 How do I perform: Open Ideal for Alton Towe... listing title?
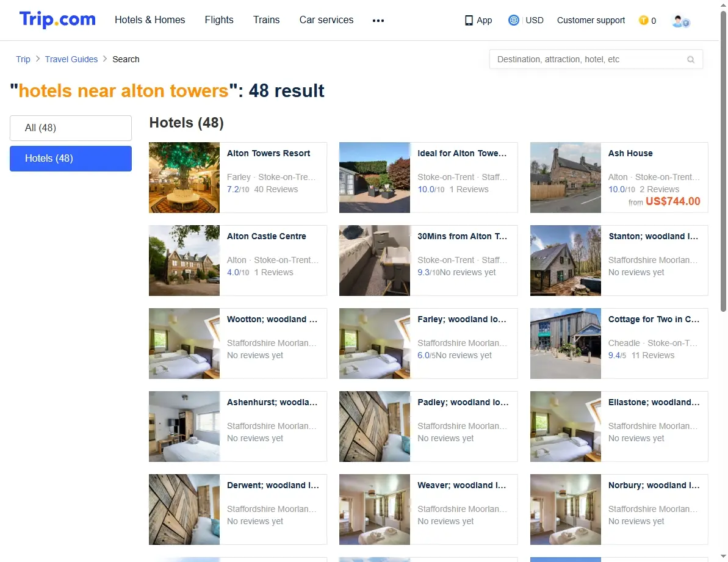coord(462,153)
